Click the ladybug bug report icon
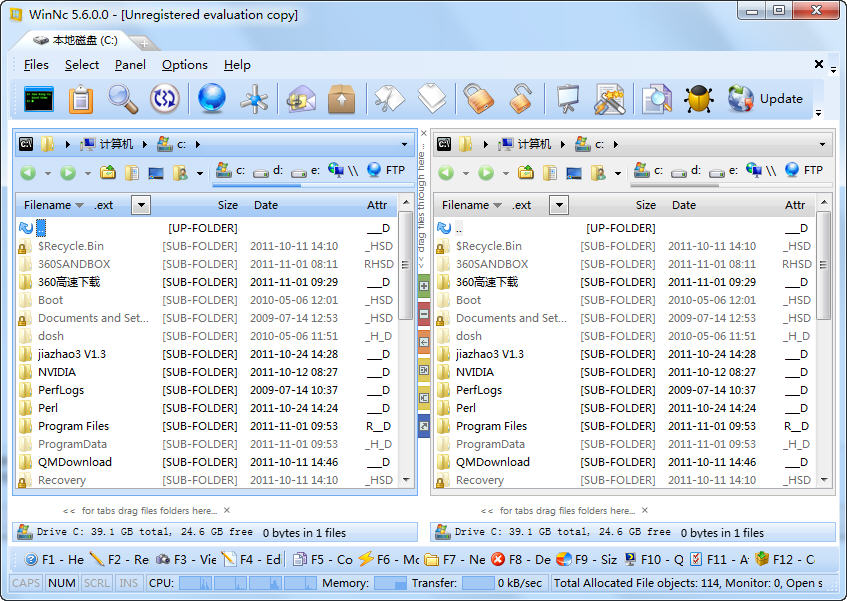Viewport: 847px width, 601px height. tap(698, 99)
